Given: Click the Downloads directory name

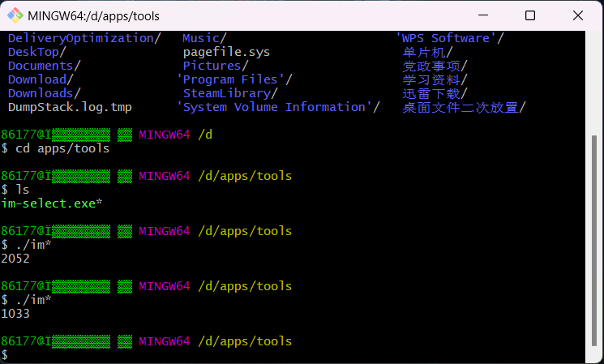Looking at the screenshot, I should pos(42,93).
